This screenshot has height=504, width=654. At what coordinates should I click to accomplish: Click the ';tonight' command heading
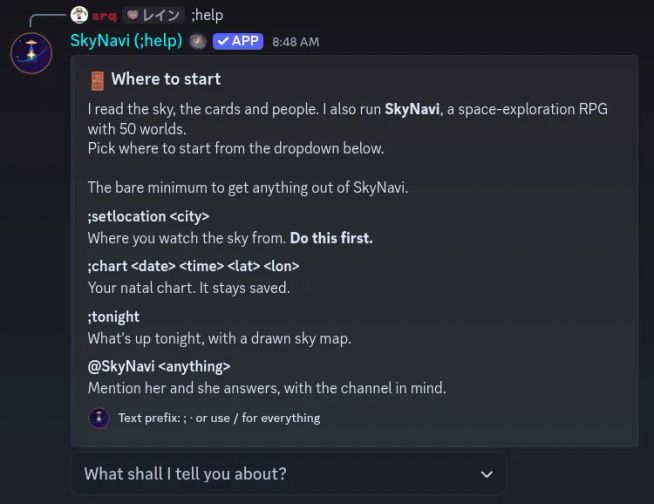pos(113,317)
